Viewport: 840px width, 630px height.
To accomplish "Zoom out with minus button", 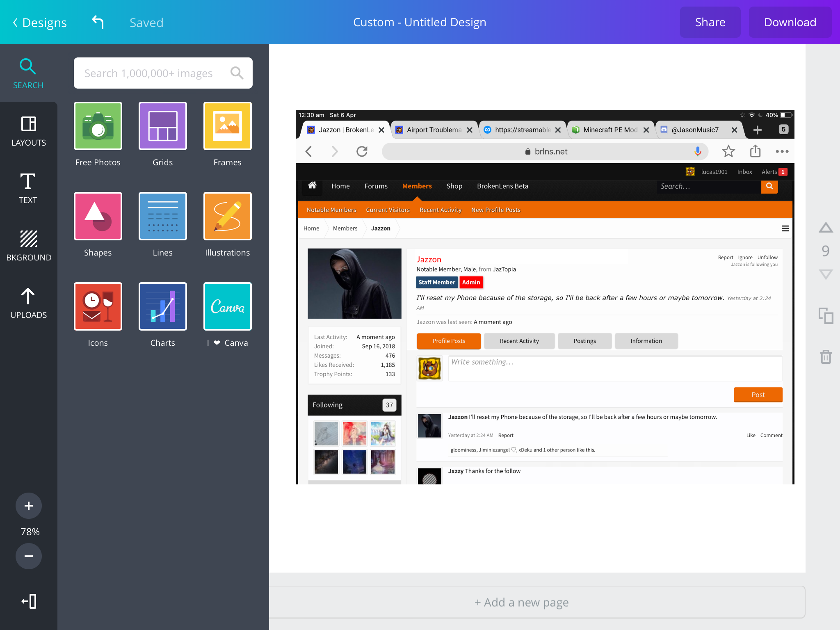I will tap(29, 556).
